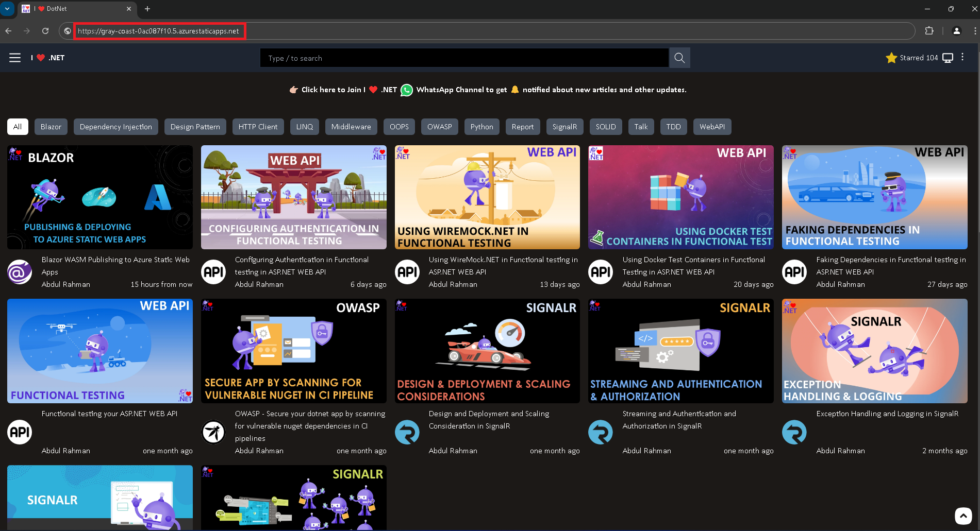
Task: Click OWASP wasp avatar icon
Action: (x=213, y=432)
